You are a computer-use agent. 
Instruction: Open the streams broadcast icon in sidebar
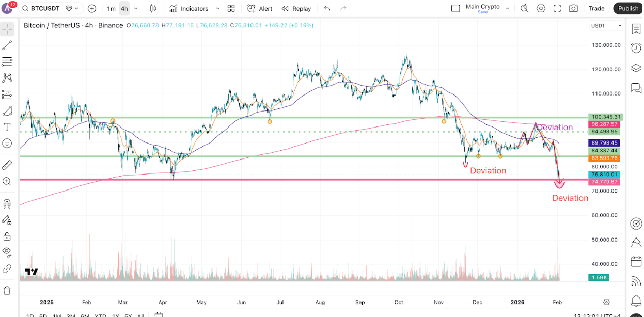(x=636, y=281)
